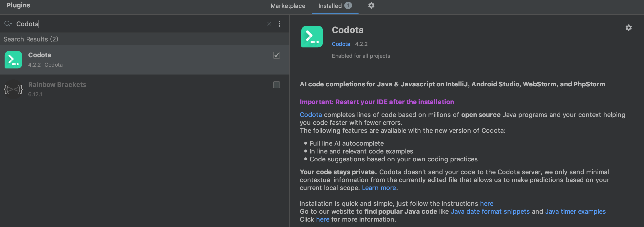Viewport: 644px width, 227px height.
Task: Open the search options kebab menu
Action: click(x=280, y=23)
